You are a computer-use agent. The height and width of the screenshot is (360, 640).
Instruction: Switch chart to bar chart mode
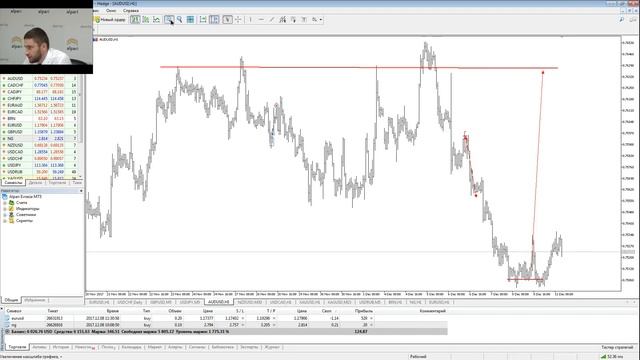135,20
